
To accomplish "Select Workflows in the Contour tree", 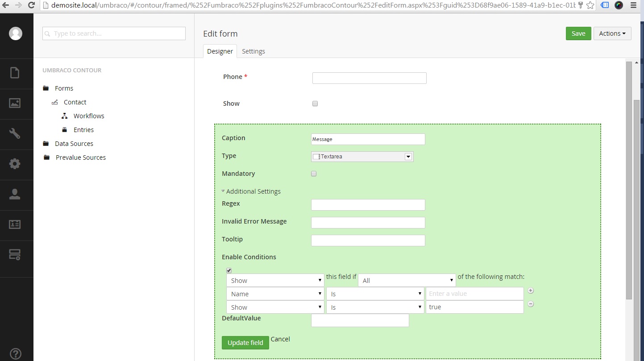I will pos(89,116).
